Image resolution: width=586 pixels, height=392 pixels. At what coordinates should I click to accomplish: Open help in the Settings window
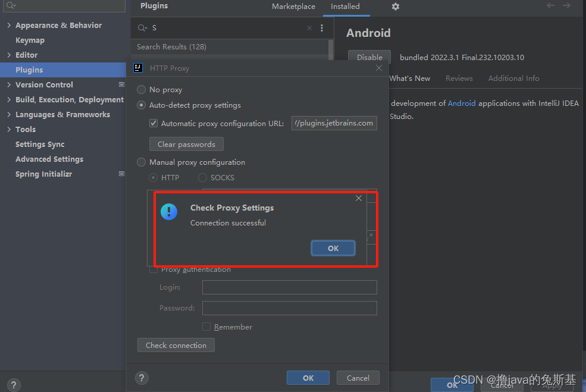point(14,385)
